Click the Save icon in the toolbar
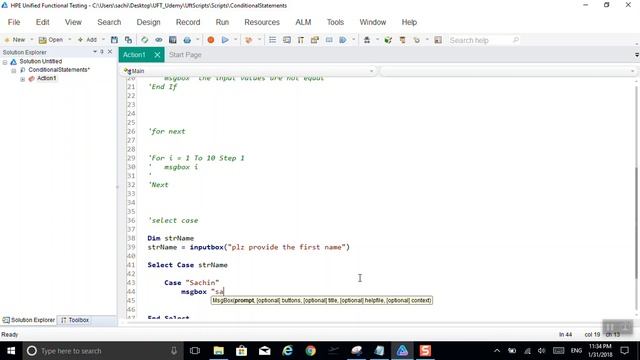 tap(114, 40)
